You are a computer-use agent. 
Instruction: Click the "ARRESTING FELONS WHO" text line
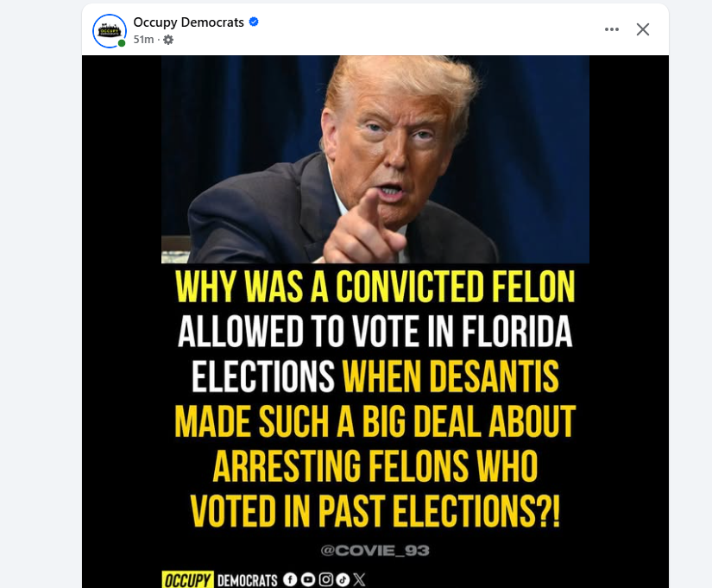tap(375, 466)
